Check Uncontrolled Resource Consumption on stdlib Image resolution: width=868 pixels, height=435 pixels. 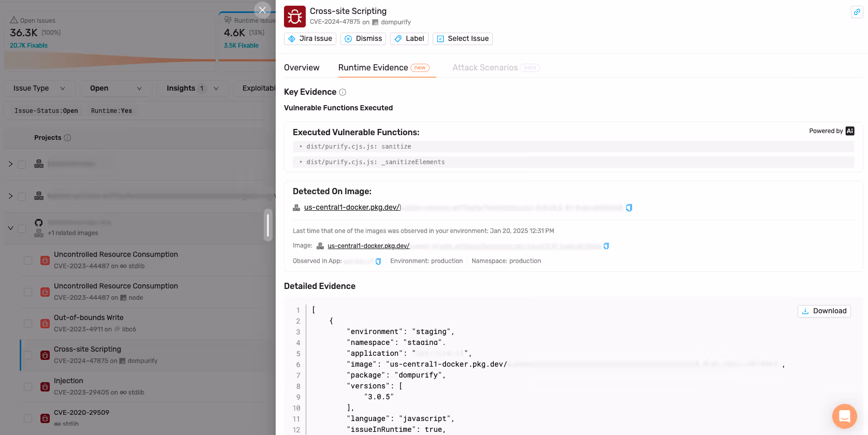tap(28, 260)
